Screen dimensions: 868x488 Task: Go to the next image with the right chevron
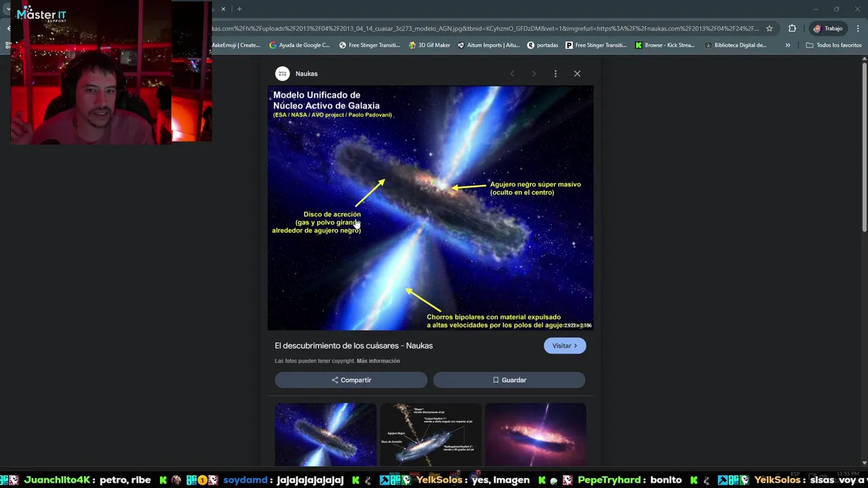click(x=534, y=73)
